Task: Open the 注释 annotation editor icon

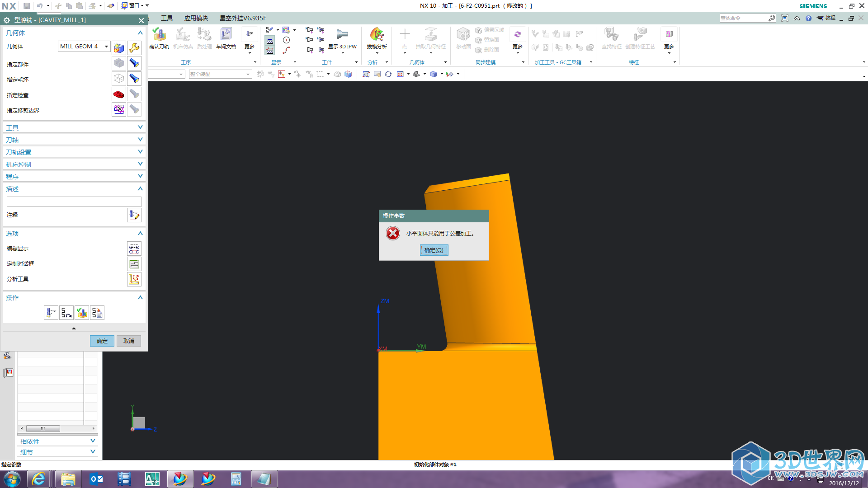Action: [134, 215]
